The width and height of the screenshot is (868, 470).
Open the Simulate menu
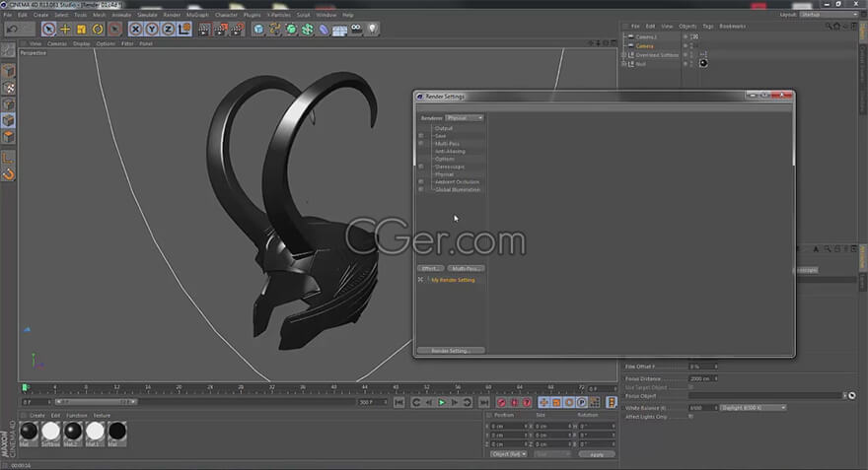click(x=147, y=15)
